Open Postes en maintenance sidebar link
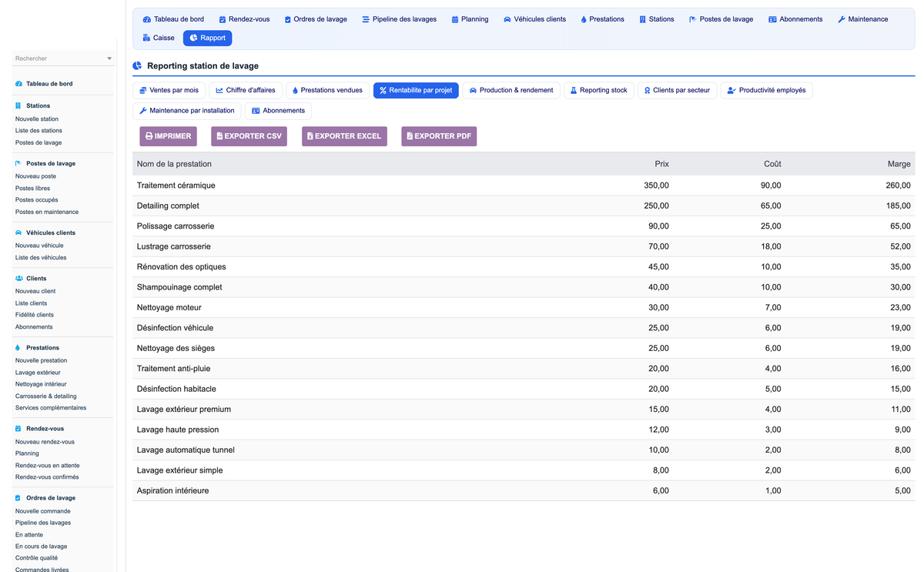Screen dimensions: 924x572 pos(47,212)
